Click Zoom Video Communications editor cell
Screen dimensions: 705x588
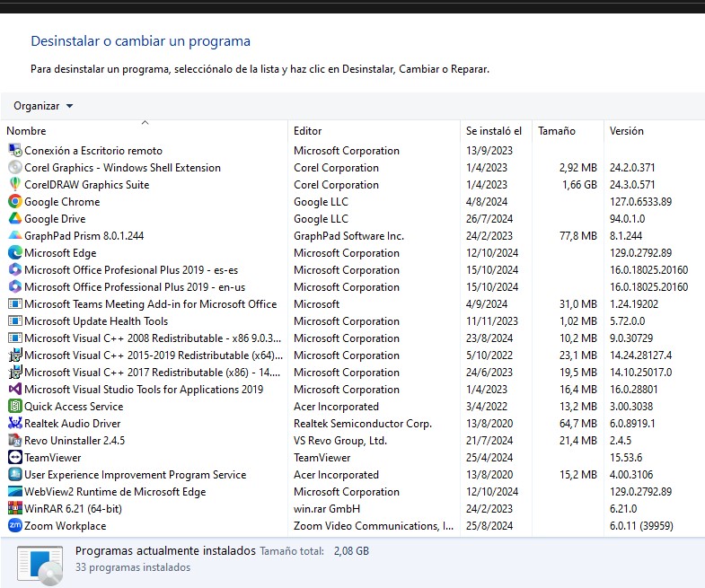tap(374, 526)
